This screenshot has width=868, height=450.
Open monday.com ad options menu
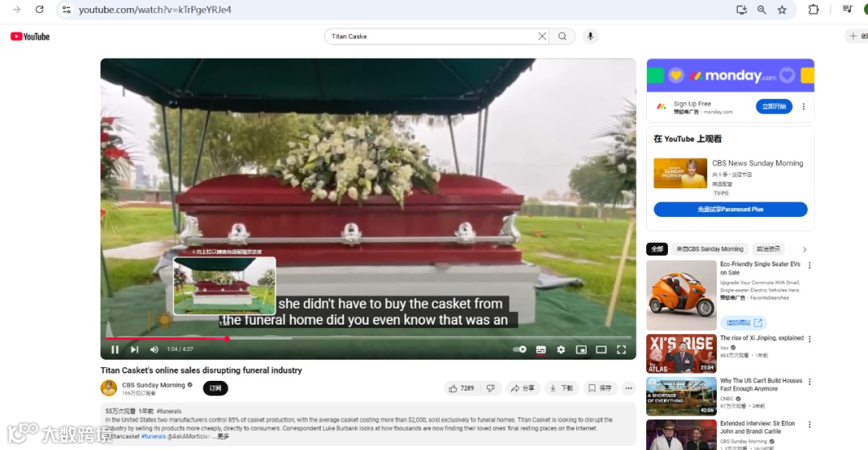[x=804, y=106]
